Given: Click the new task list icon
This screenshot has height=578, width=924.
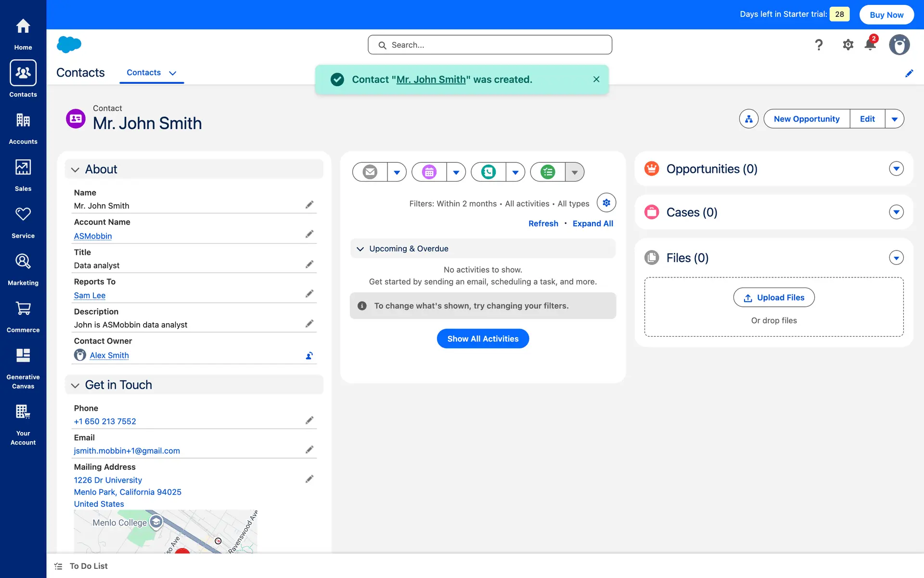Looking at the screenshot, I should tap(548, 172).
